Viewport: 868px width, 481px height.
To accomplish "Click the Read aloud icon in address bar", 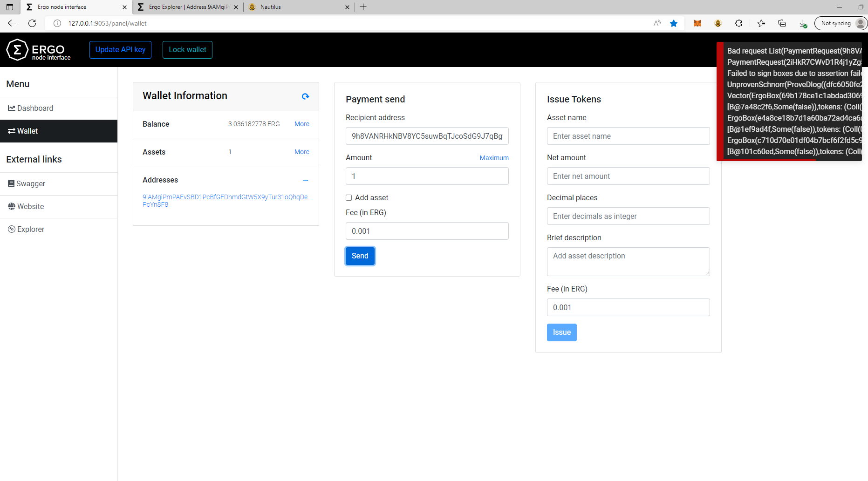I will 657,23.
